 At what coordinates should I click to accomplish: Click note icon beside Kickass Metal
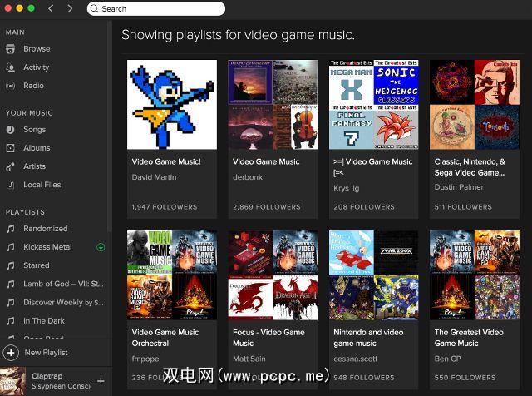click(x=11, y=247)
